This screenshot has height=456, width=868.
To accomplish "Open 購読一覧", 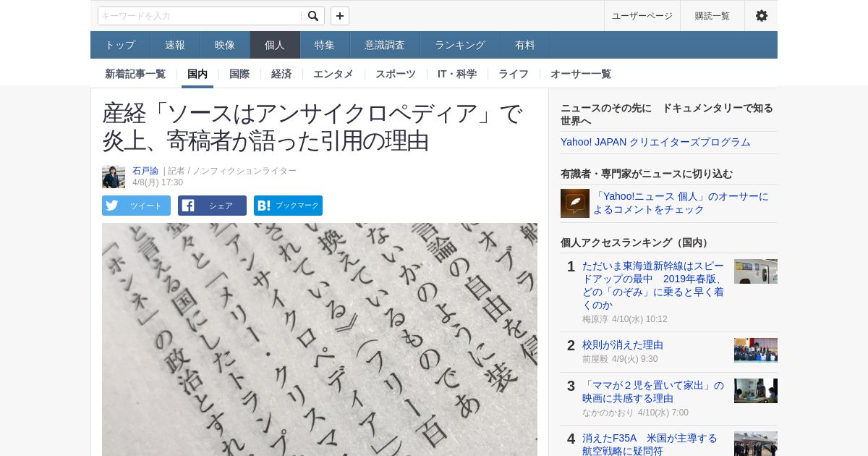I will click(x=712, y=16).
